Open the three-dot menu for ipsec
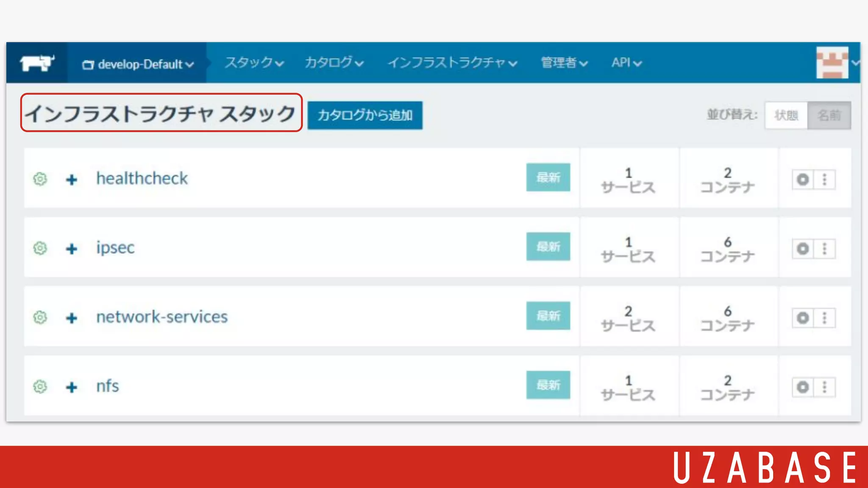Viewport: 868px width, 488px height. click(824, 249)
